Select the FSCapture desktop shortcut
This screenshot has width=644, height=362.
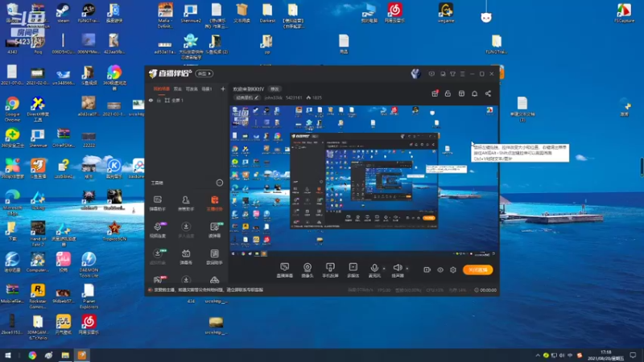point(625,12)
